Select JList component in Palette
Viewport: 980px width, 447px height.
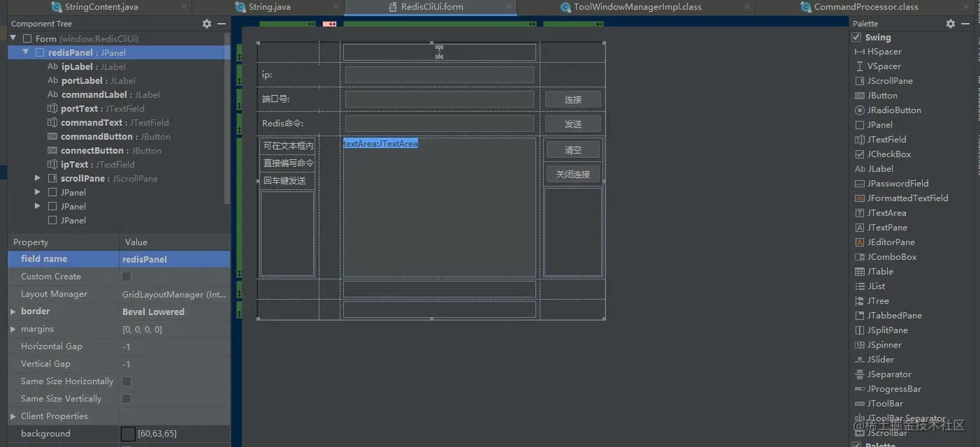[x=870, y=286]
